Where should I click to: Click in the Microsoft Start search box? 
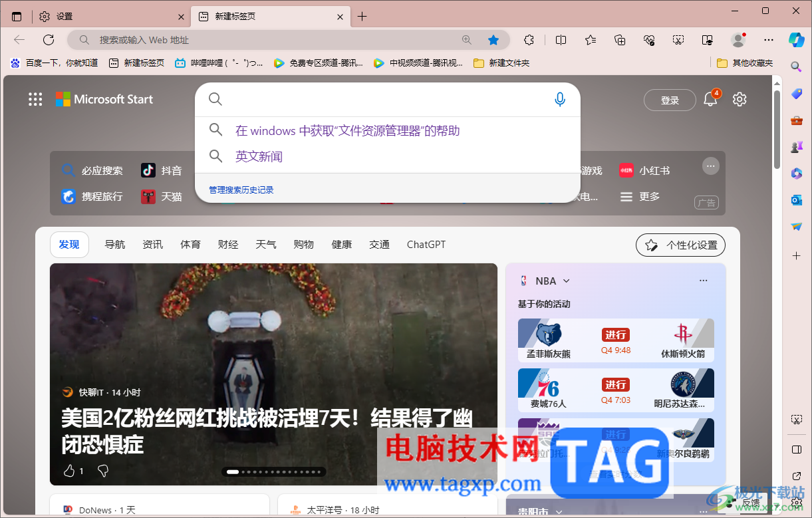[x=388, y=99]
